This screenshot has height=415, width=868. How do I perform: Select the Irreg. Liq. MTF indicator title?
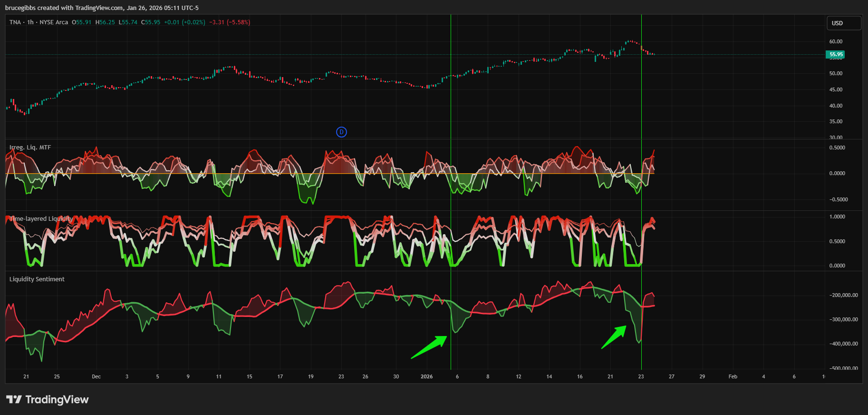click(30, 148)
